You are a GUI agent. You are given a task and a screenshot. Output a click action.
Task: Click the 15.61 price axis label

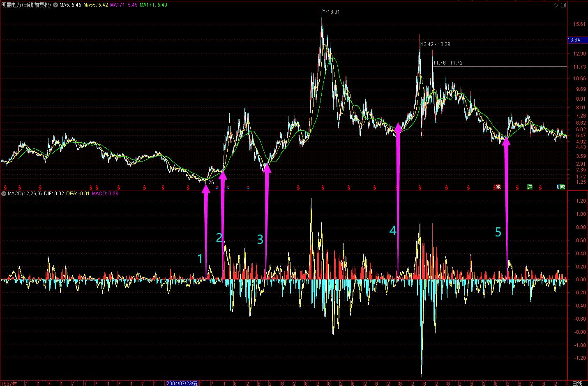coord(580,24)
